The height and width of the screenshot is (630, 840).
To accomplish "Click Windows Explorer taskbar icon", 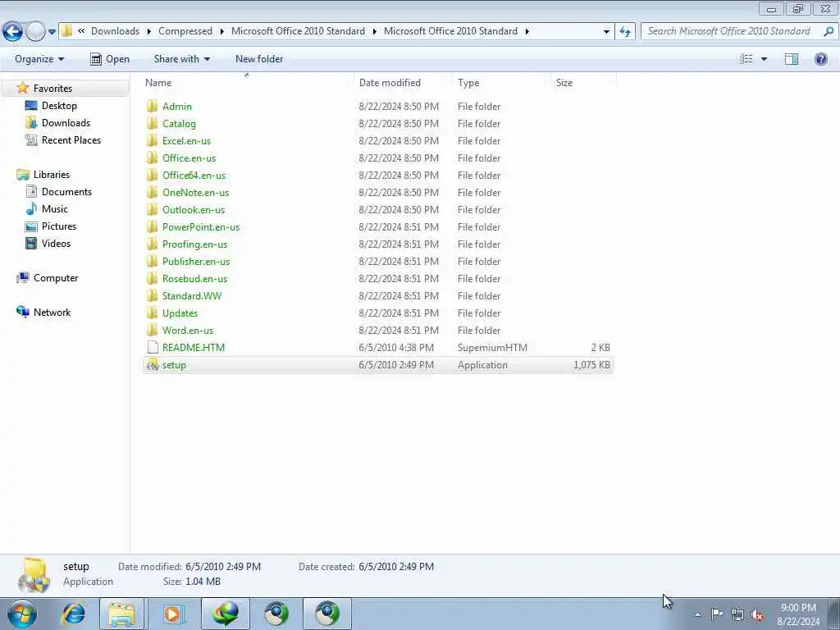I will click(x=121, y=614).
